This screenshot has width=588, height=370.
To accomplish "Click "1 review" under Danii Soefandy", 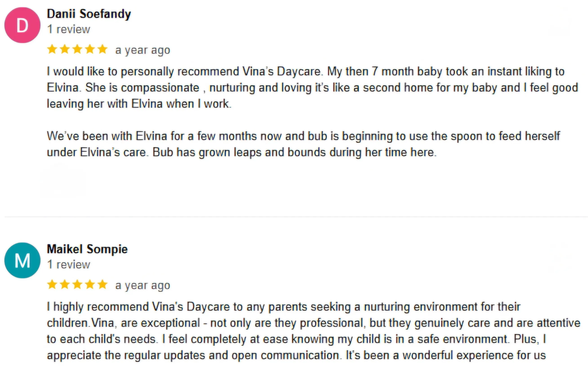I will pos(69,29).
